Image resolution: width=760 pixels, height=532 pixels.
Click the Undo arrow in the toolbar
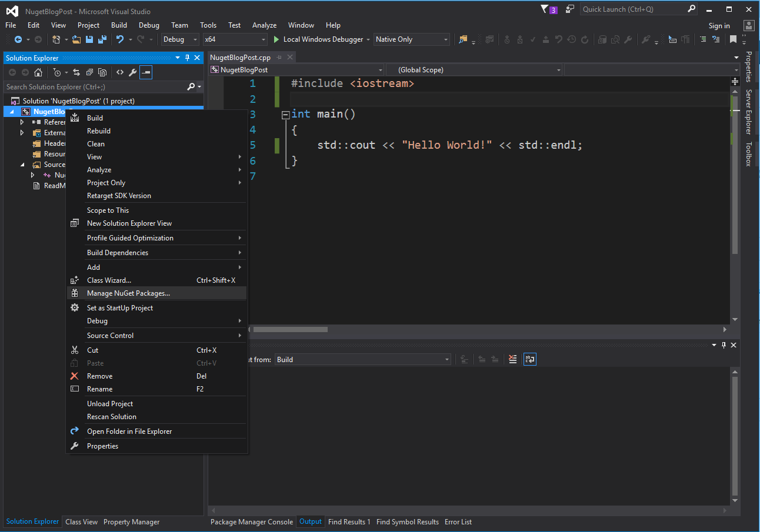point(120,39)
